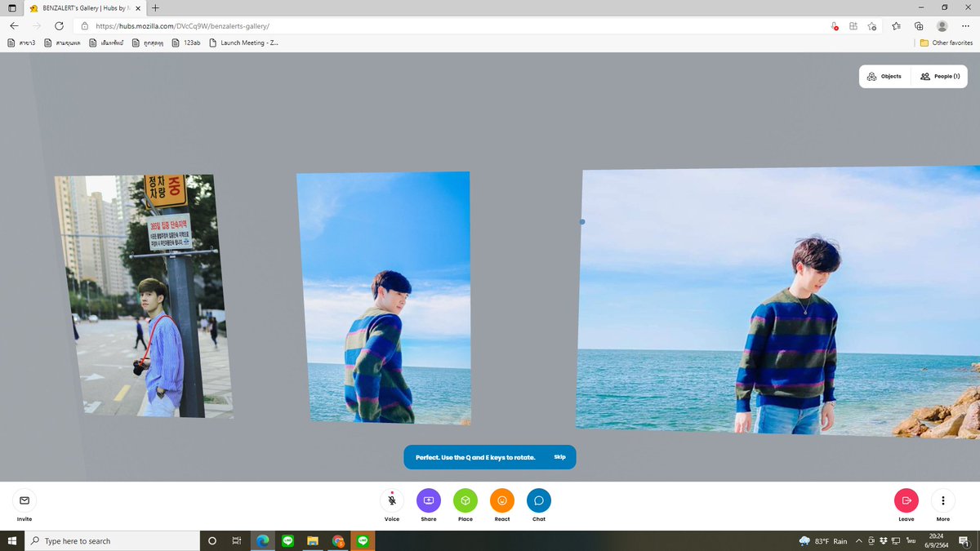Open Task View on taskbar
Viewport: 980px width, 551px height.
pyautogui.click(x=236, y=541)
